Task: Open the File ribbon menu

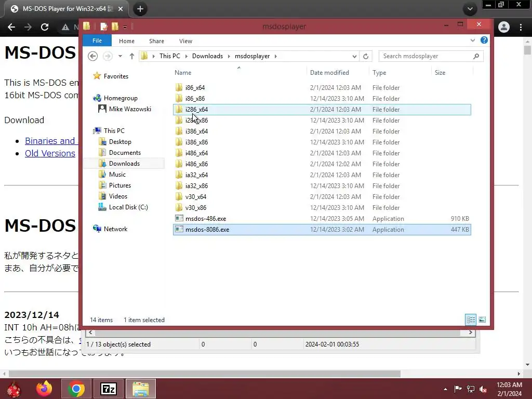Action: [x=97, y=41]
